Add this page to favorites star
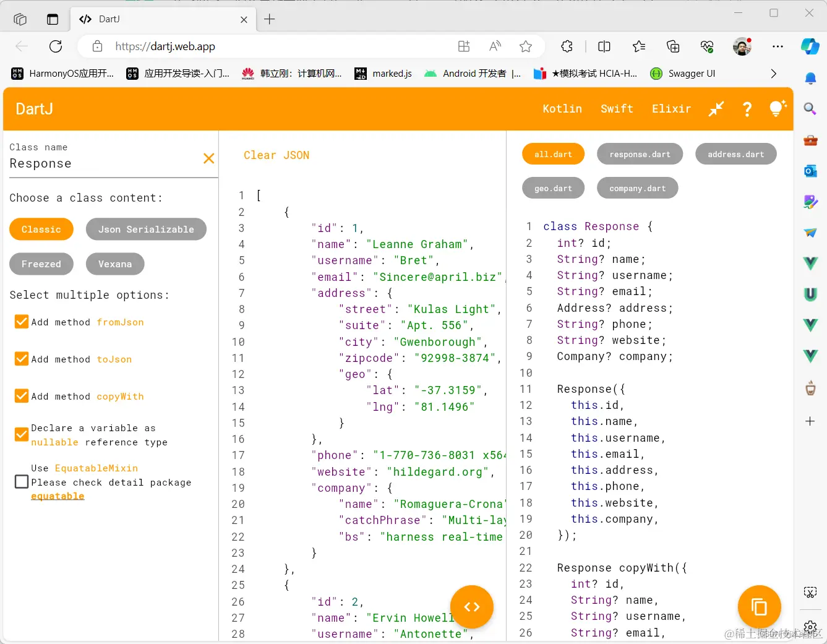Viewport: 827px width, 644px height. coord(526,46)
